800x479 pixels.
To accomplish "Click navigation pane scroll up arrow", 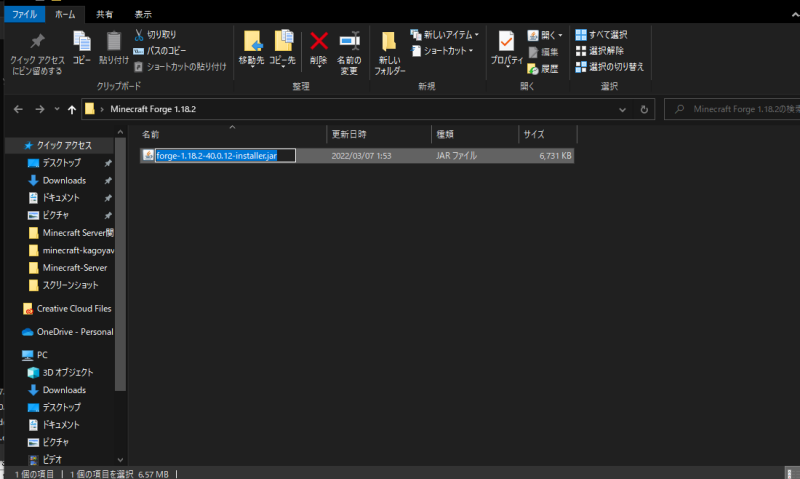I will 120,132.
